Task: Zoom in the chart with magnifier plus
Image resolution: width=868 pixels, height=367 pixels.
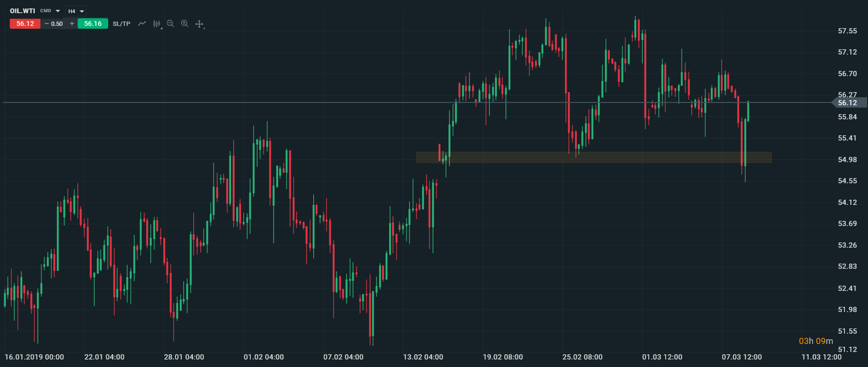Action: [185, 23]
